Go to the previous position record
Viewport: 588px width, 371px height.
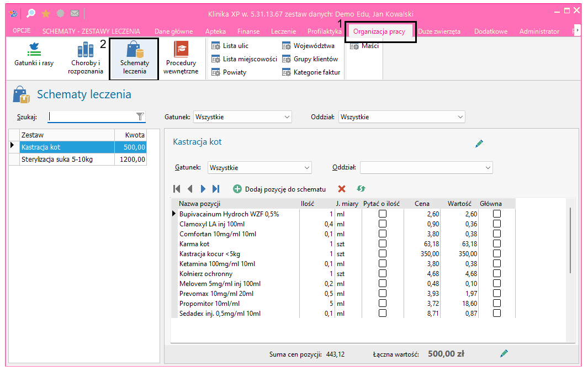click(190, 189)
